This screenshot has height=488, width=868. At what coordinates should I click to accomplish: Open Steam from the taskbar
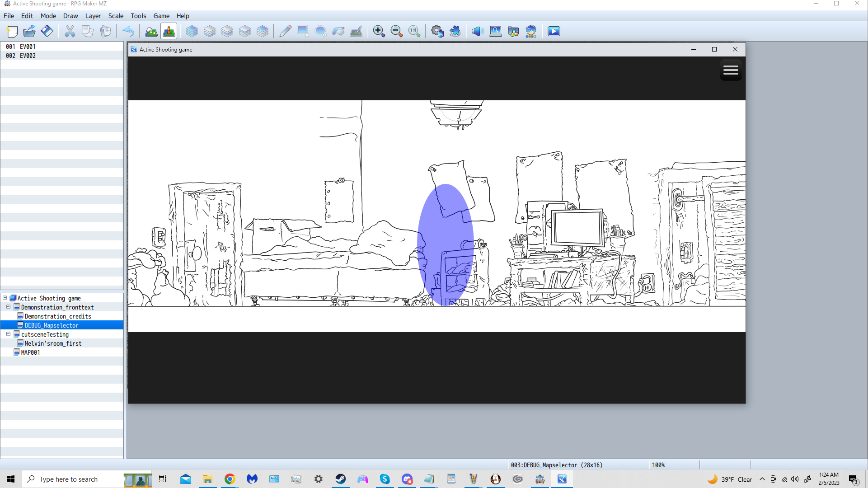coord(340,479)
